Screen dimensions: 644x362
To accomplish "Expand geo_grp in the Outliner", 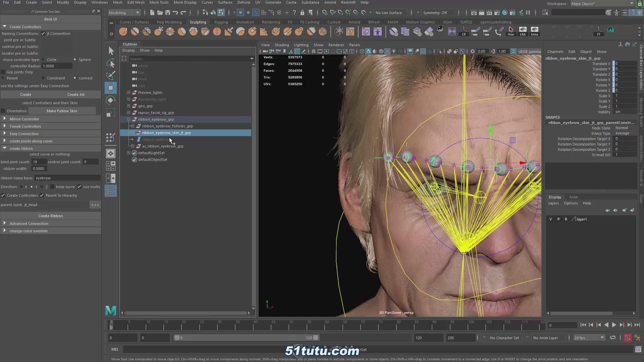I will (129, 106).
